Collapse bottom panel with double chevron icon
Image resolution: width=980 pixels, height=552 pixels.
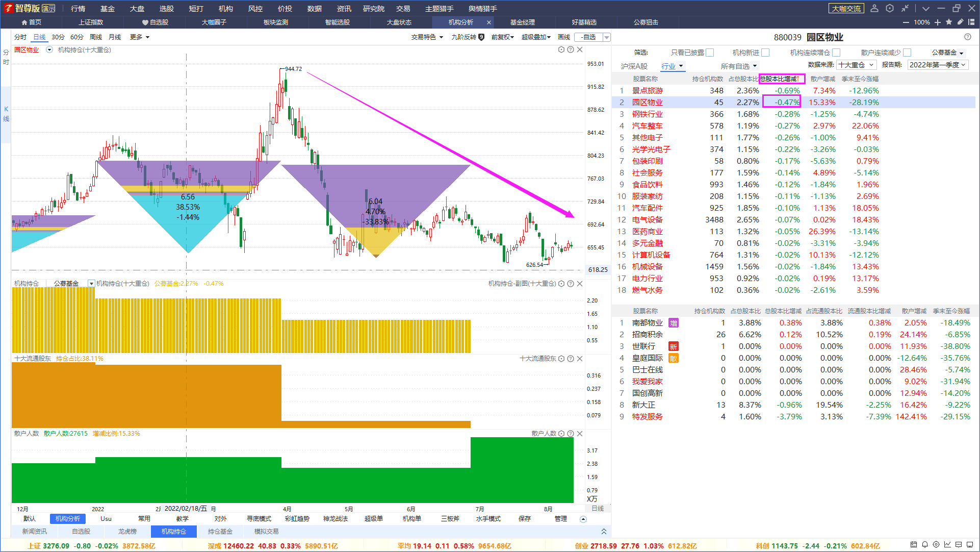tap(604, 532)
